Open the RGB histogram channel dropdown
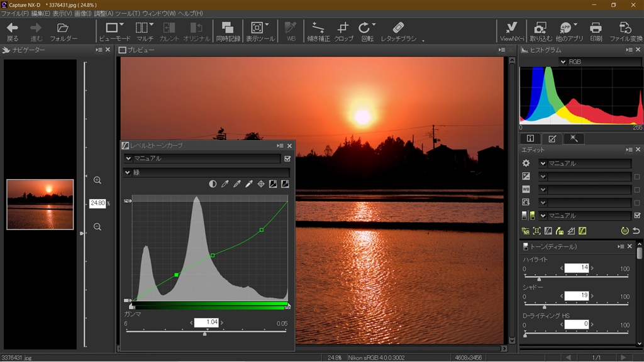Screen dimensions: 644x362 pyautogui.click(x=563, y=62)
